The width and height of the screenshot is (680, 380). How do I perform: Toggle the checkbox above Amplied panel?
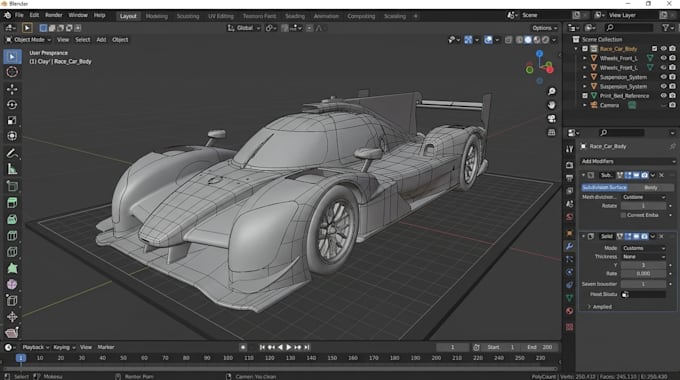pos(625,294)
